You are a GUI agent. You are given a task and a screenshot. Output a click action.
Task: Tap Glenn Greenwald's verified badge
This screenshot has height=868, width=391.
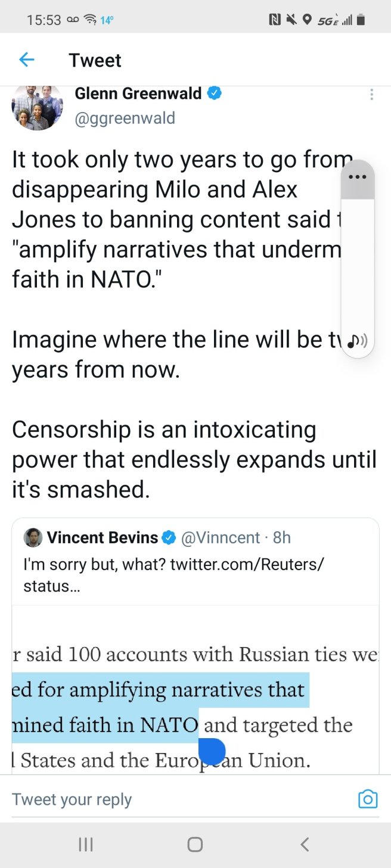214,94
